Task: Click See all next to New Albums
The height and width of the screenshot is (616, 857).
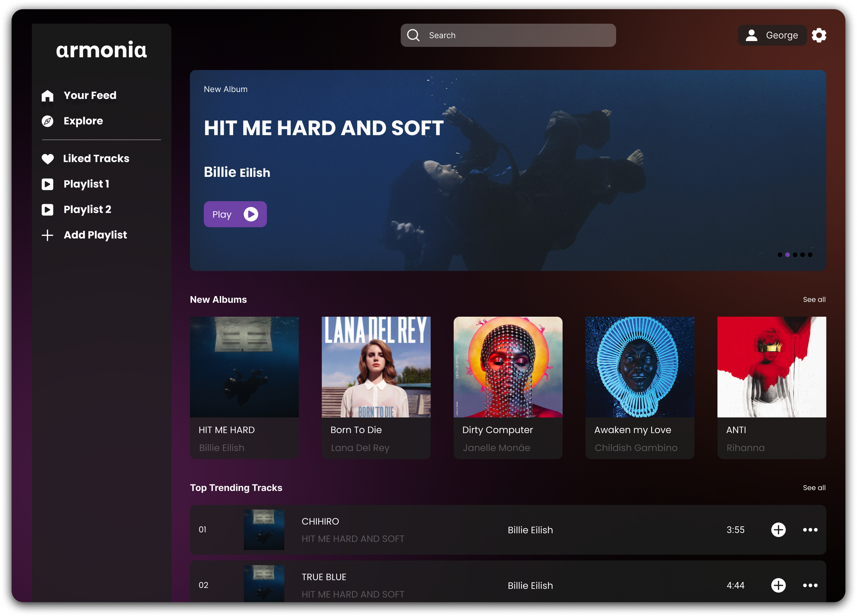Action: [814, 299]
